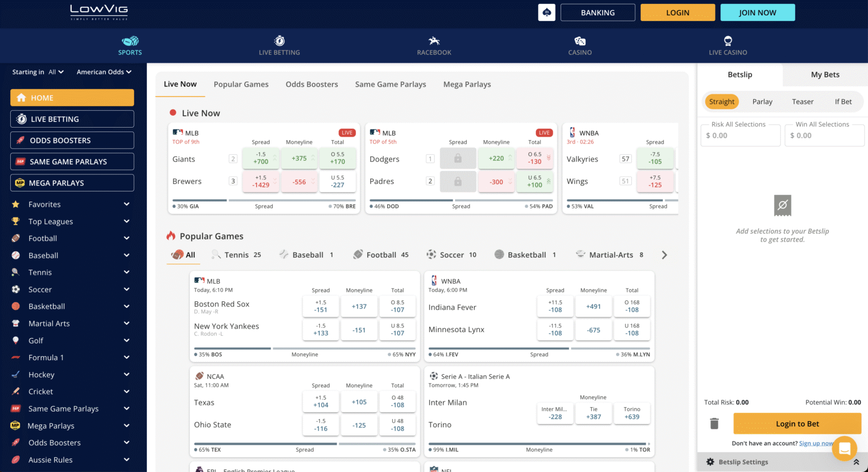Switch bet type to Parlay
Image resolution: width=868 pixels, height=472 pixels.
762,101
